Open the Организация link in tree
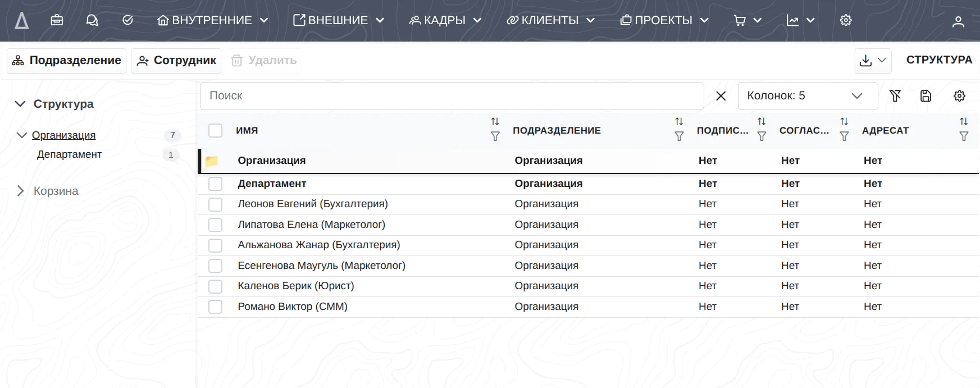980x388 pixels. (x=63, y=135)
